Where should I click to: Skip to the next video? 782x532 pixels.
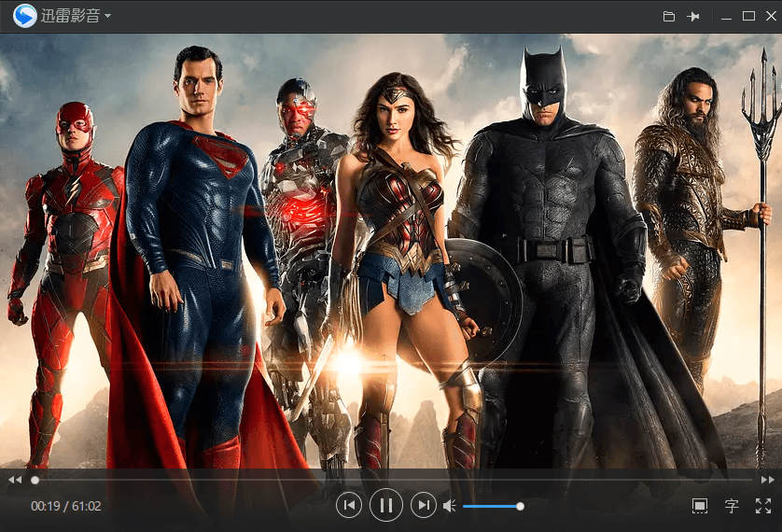(424, 506)
